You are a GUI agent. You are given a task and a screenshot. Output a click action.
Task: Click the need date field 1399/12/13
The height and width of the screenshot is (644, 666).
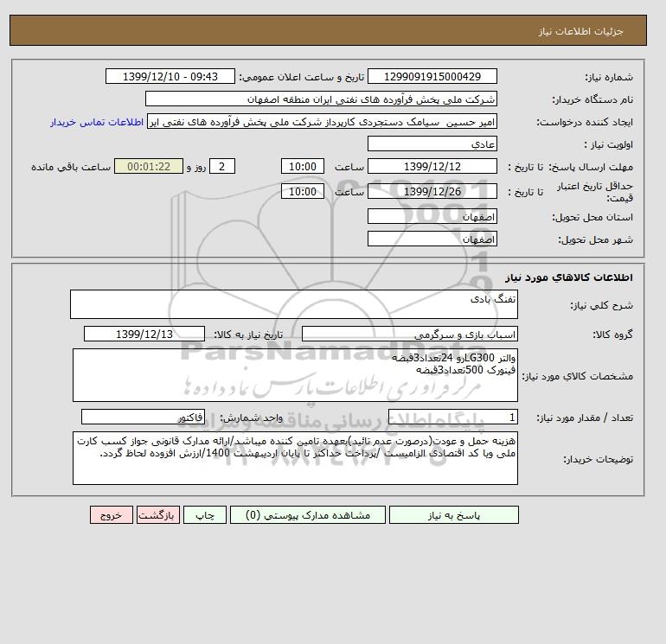click(144, 334)
